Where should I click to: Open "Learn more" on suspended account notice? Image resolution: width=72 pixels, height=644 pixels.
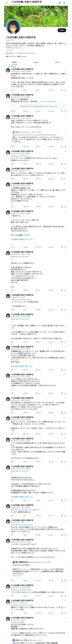click(53, 106)
